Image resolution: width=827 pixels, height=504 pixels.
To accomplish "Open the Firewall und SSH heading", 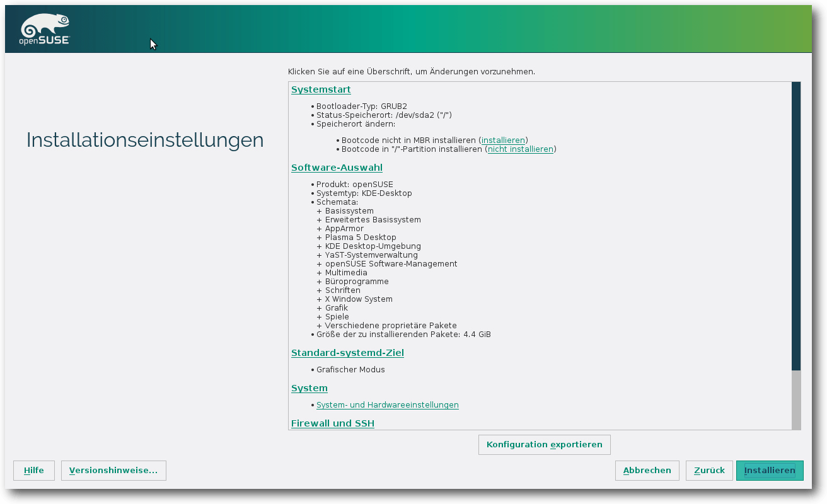I will 333,423.
